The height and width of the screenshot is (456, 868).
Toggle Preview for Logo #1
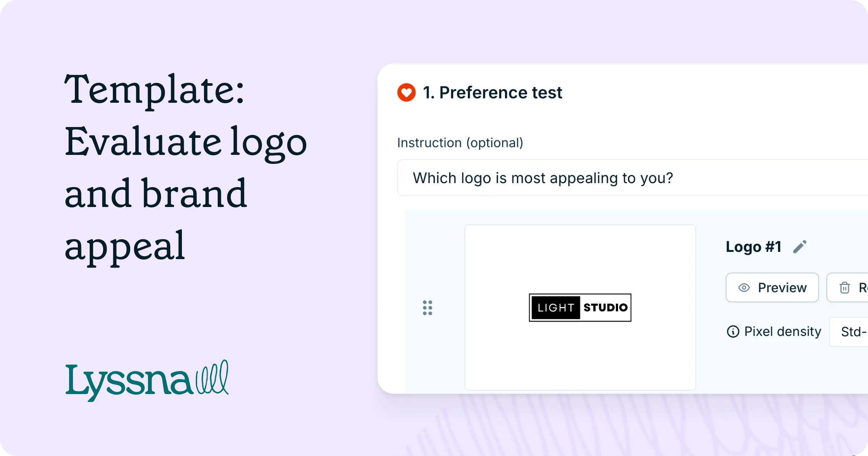(772, 287)
